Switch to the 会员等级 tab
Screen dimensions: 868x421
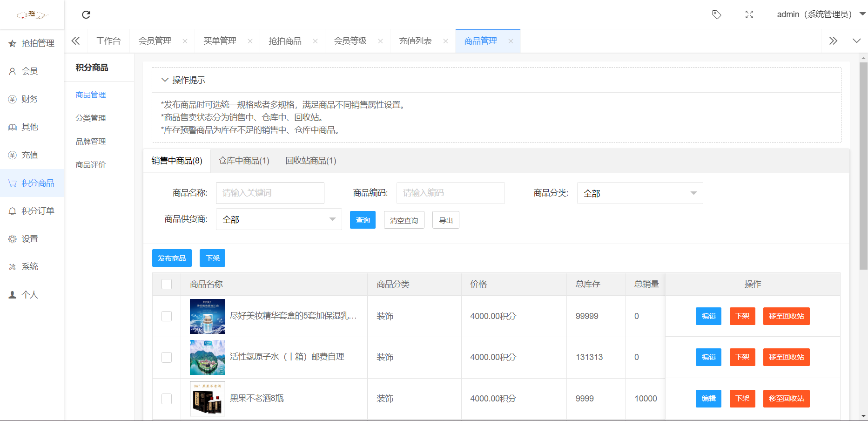pyautogui.click(x=350, y=41)
